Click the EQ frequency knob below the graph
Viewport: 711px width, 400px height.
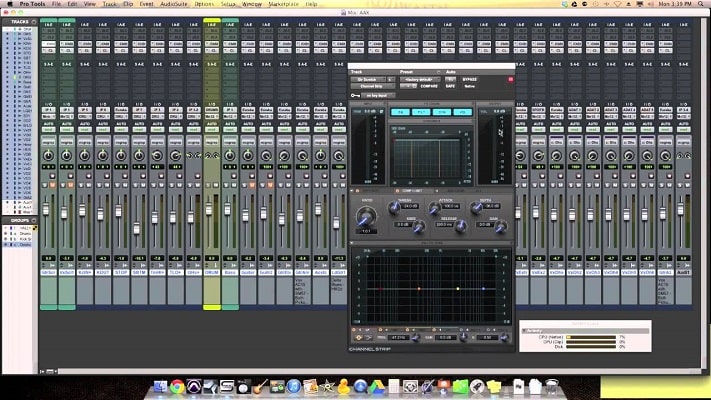[415, 338]
